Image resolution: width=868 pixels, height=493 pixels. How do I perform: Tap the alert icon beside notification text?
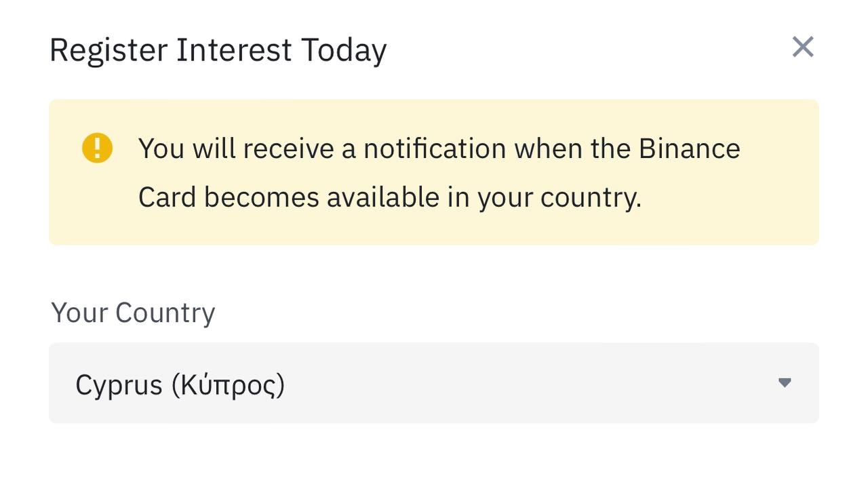(x=97, y=148)
